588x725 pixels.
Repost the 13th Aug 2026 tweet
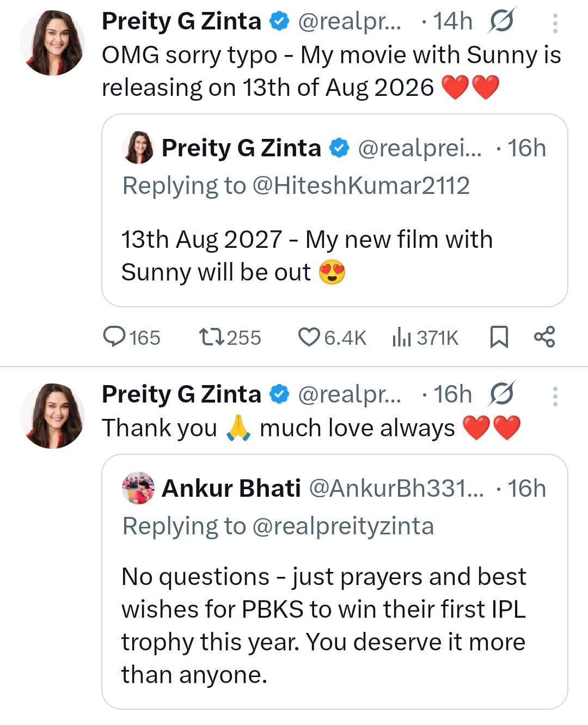coord(211,337)
